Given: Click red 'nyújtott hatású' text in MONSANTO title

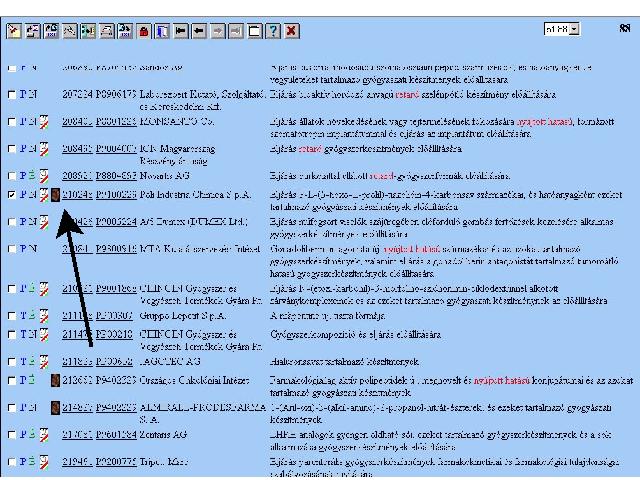Looking at the screenshot, I should pos(544,122).
